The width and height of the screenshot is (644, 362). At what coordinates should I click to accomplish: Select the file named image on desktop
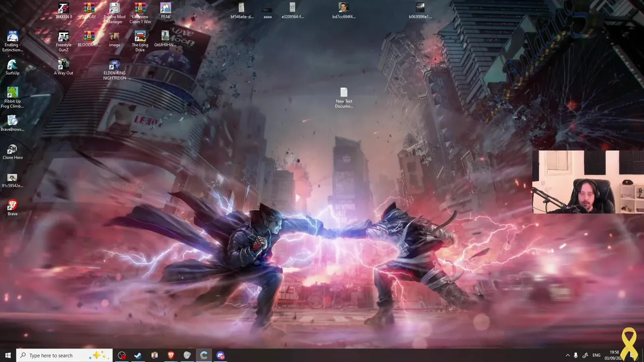115,39
